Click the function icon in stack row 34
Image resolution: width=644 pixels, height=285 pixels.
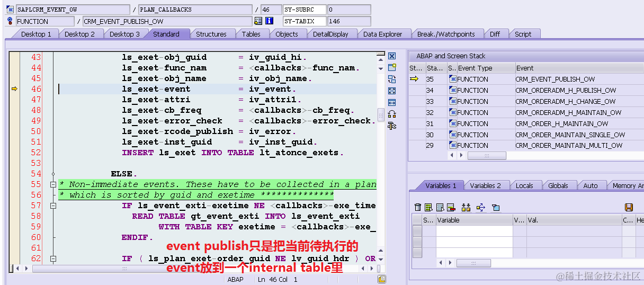[x=453, y=90]
